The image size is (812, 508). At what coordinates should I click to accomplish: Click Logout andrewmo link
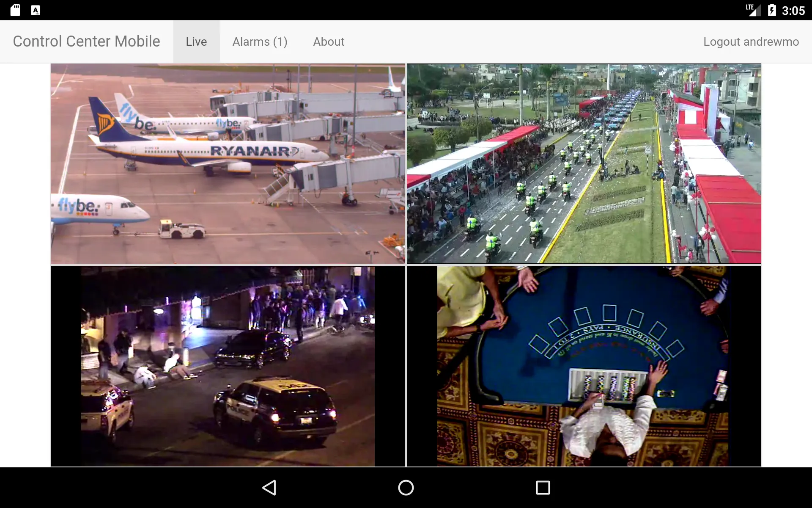click(751, 41)
